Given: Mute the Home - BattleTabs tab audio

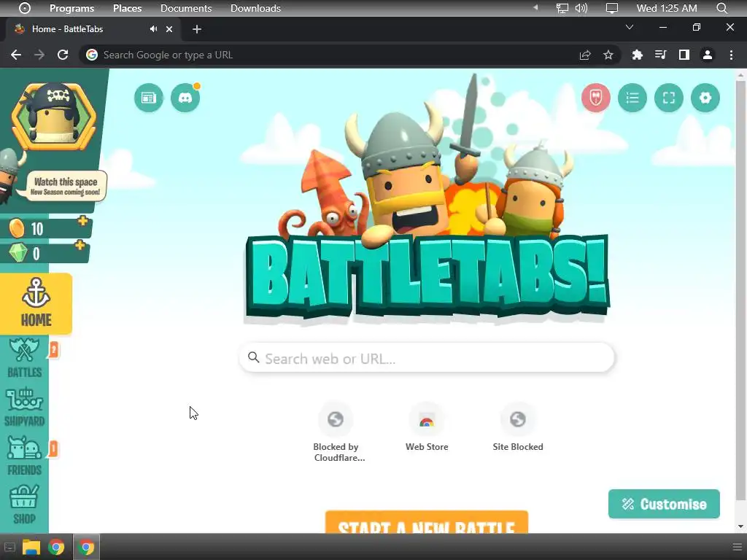Looking at the screenshot, I should (x=153, y=29).
